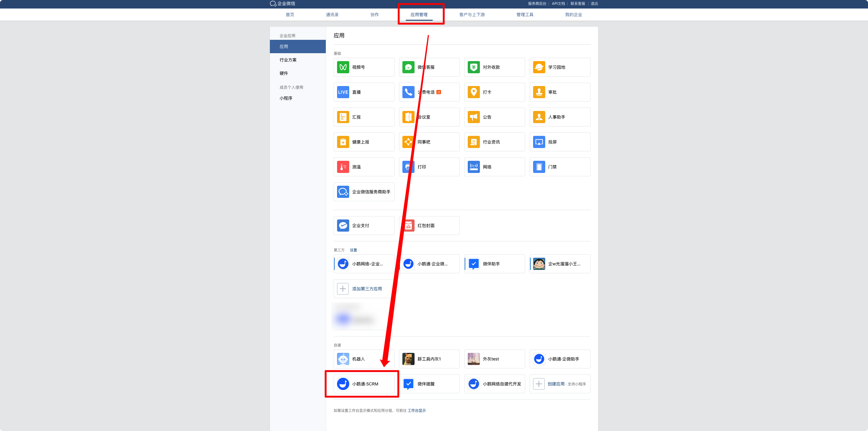The image size is (868, 431).
Task: Open the 公告 announcement icon
Action: click(x=474, y=117)
